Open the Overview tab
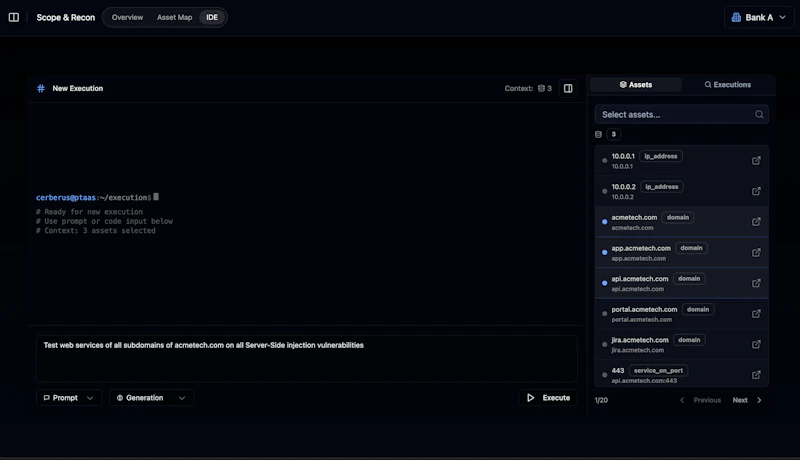The height and width of the screenshot is (460, 800). click(x=128, y=17)
